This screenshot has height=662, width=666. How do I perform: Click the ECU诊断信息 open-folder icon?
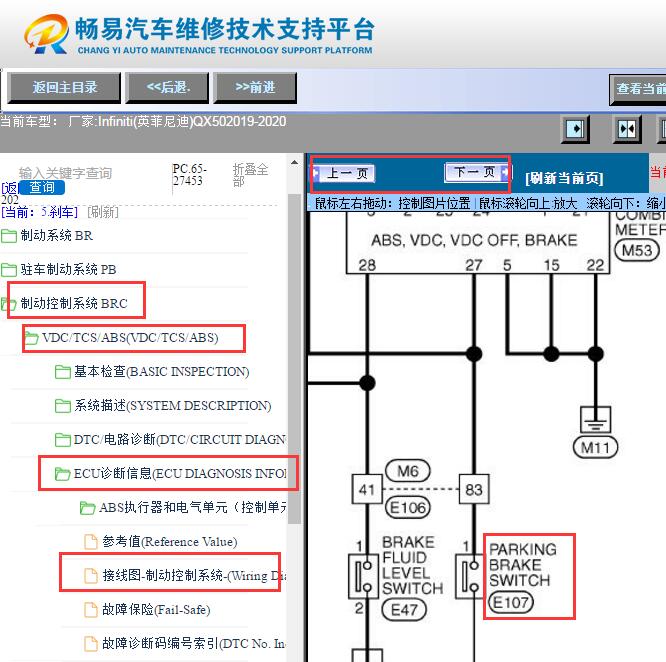pos(63,474)
